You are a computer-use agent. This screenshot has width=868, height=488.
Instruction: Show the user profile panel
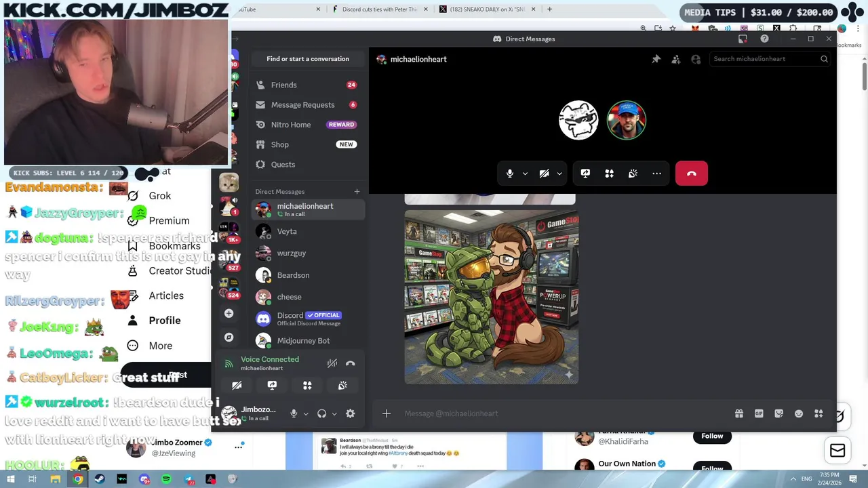point(696,59)
